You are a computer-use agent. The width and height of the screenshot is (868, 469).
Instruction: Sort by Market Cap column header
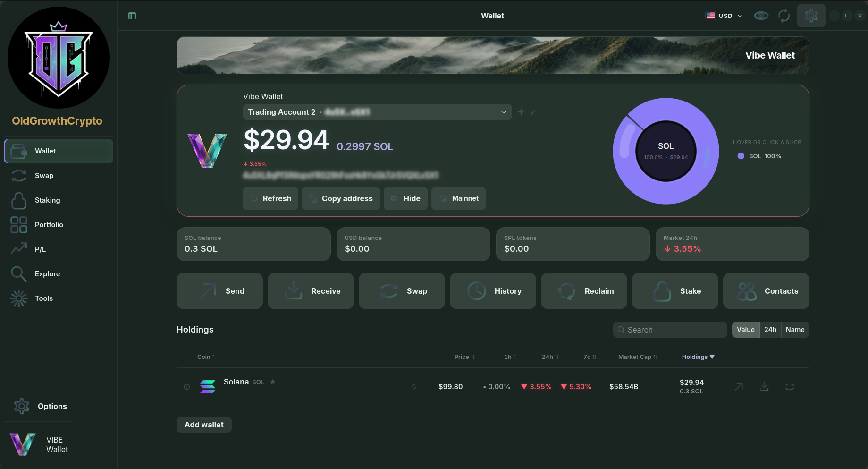tap(638, 357)
